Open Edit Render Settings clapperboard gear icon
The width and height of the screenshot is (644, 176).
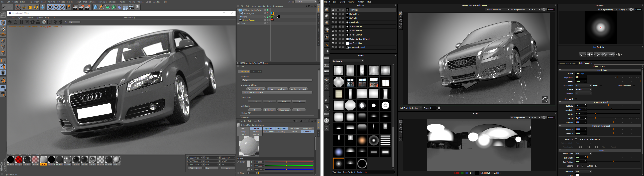(x=88, y=7)
